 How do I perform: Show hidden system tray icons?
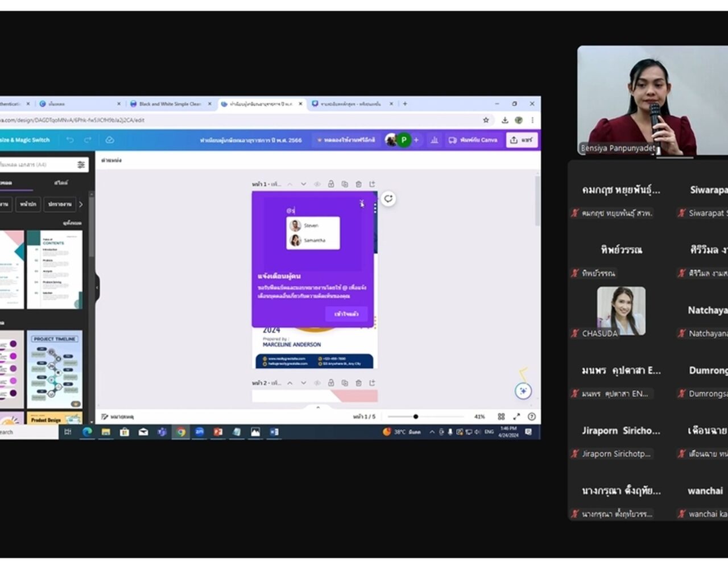(432, 432)
